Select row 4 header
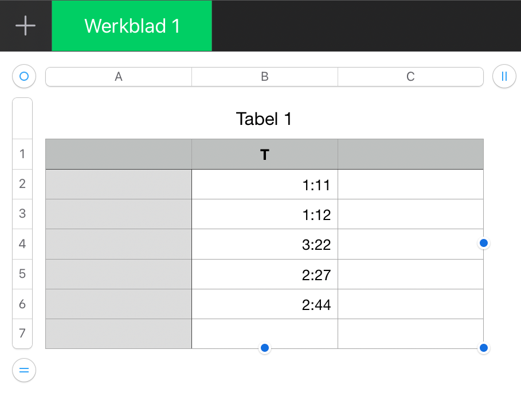521x420 pixels. [22, 244]
